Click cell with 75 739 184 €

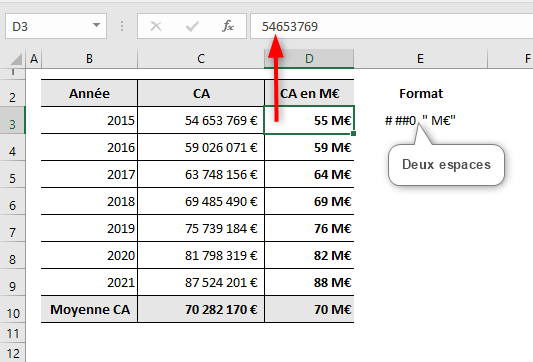(x=201, y=228)
